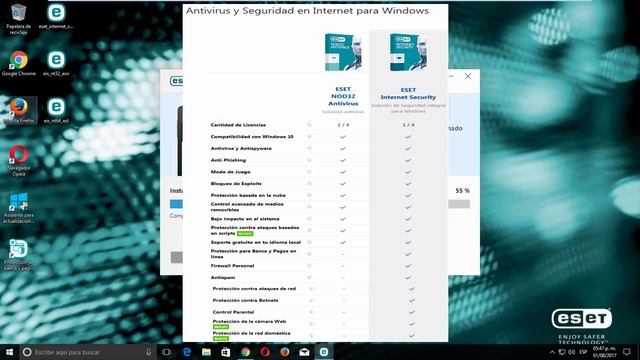Viewport: 640px width, 360px height.
Task: Click the ESET Internet Security box image
Action: pyautogui.click(x=408, y=52)
